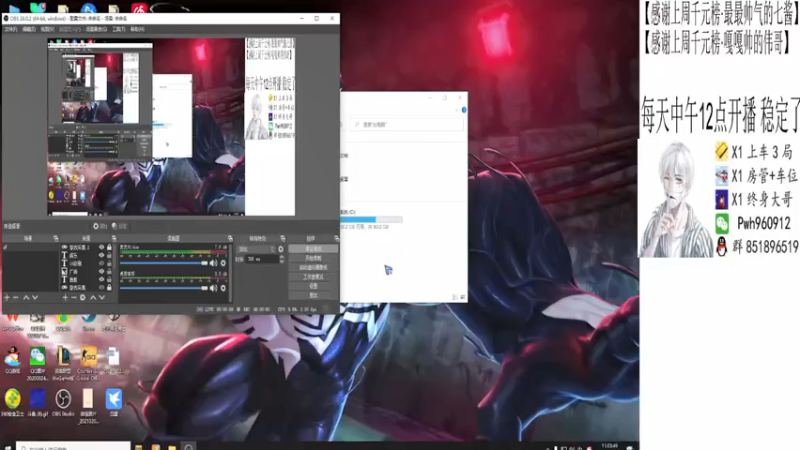Open the League of Legends WeGame desktop icon
The height and width of the screenshot is (450, 800).
[63, 362]
